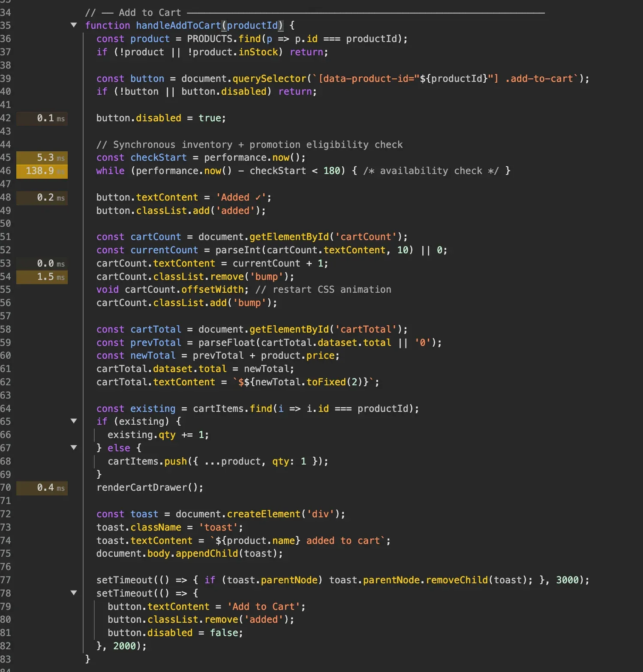Viewport: 643px width, 672px height.
Task: Click 'button.disabled = true' statement
Action: click(161, 118)
